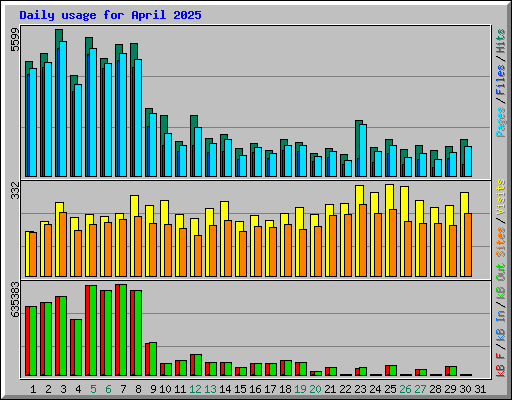
Task: Click day label 18 on x-axis
Action: point(285,389)
